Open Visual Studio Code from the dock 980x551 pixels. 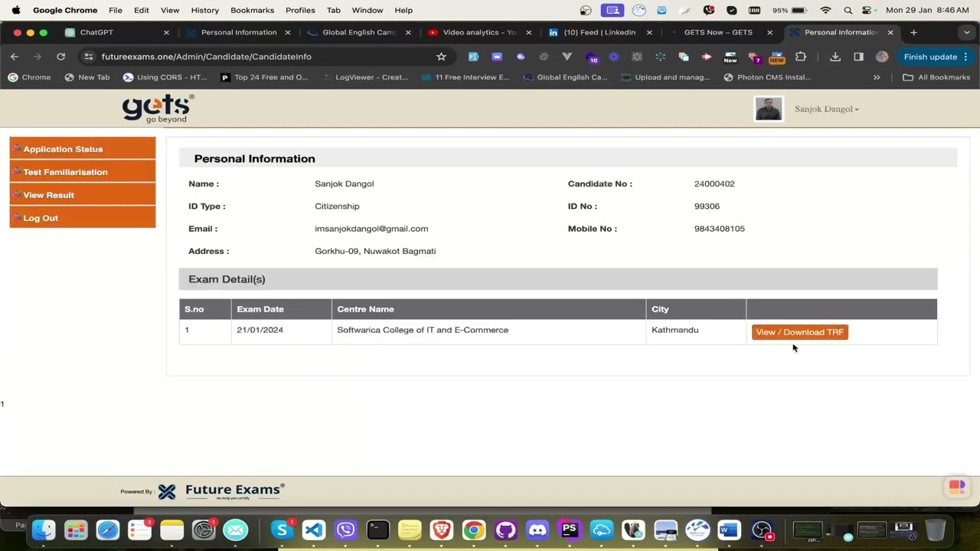[x=314, y=530]
